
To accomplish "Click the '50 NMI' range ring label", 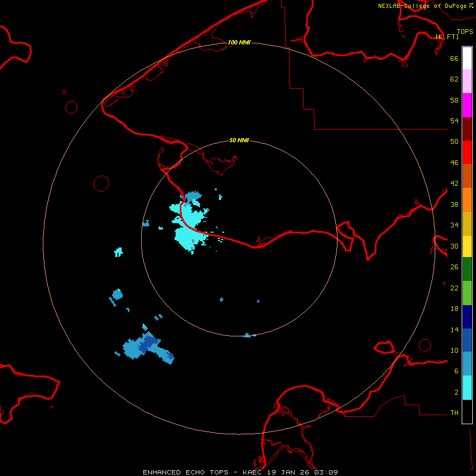I will (x=239, y=140).
